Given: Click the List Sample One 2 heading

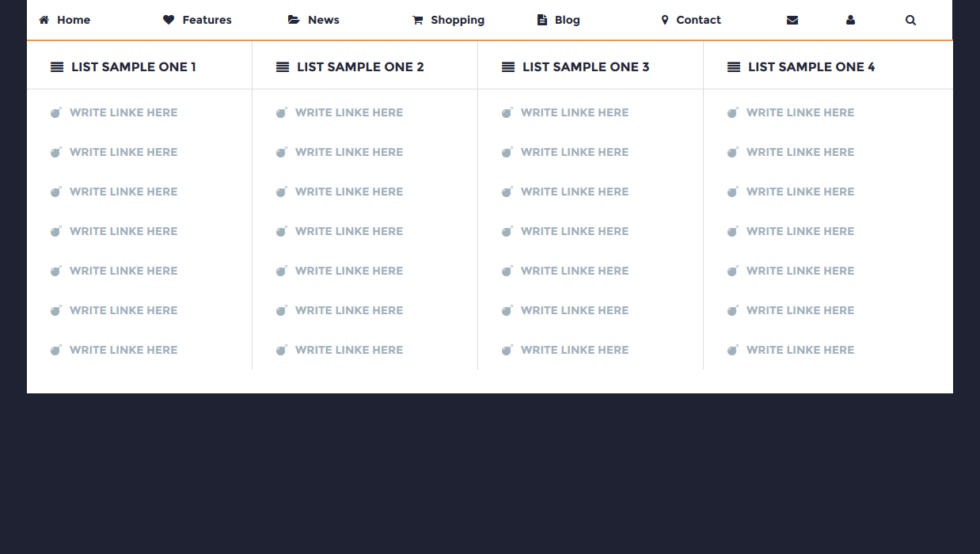Looking at the screenshot, I should [x=360, y=67].
